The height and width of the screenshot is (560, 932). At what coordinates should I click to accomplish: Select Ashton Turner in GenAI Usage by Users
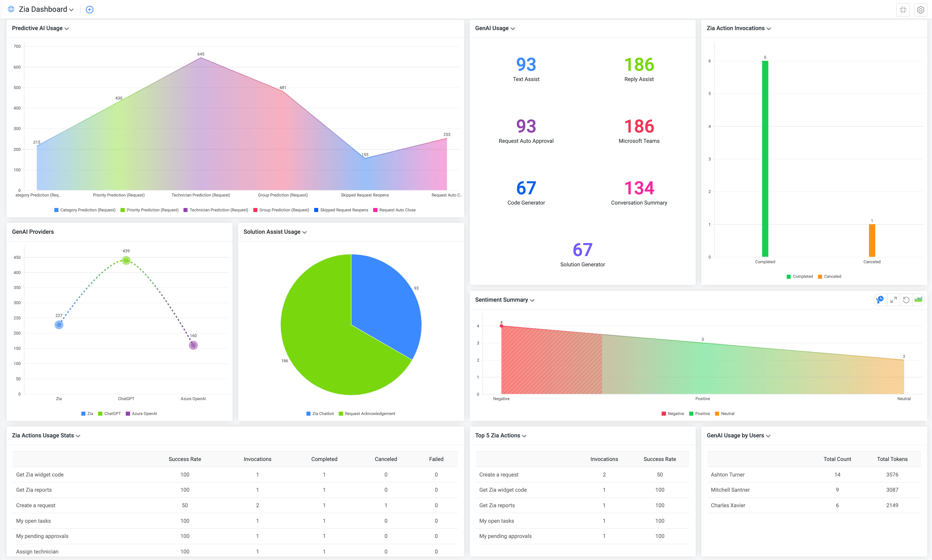pos(728,474)
